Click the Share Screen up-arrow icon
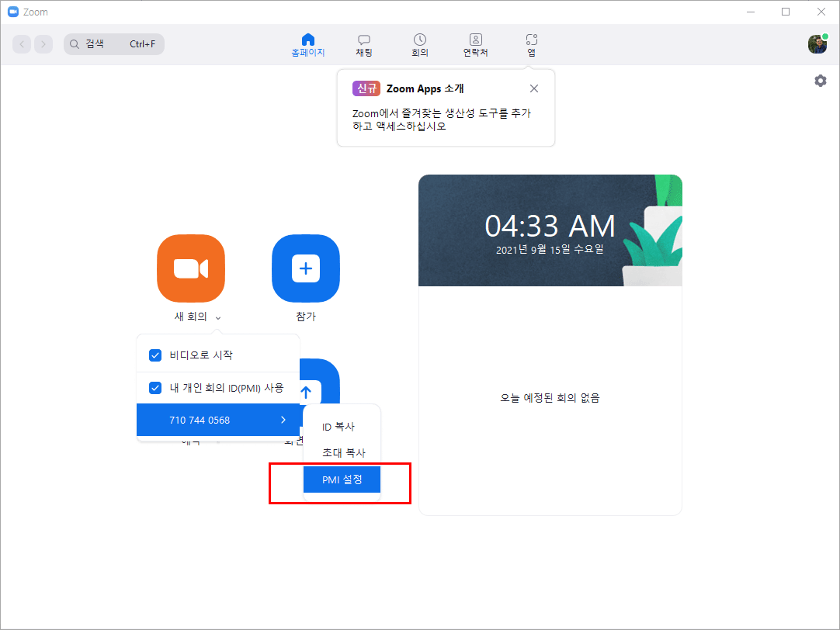This screenshot has width=840, height=630. [x=307, y=392]
